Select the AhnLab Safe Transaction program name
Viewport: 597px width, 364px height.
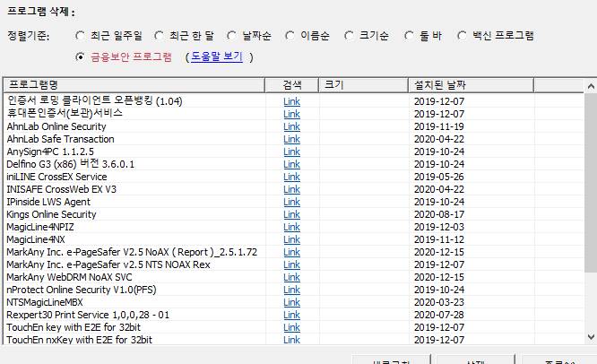tap(61, 139)
